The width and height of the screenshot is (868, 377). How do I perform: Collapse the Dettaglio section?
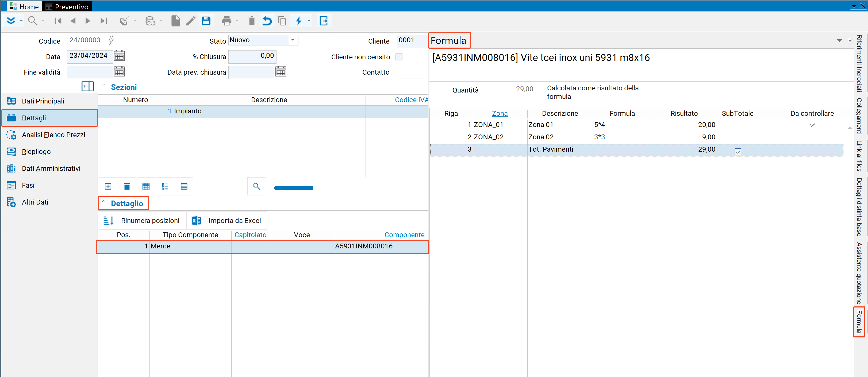coord(104,202)
